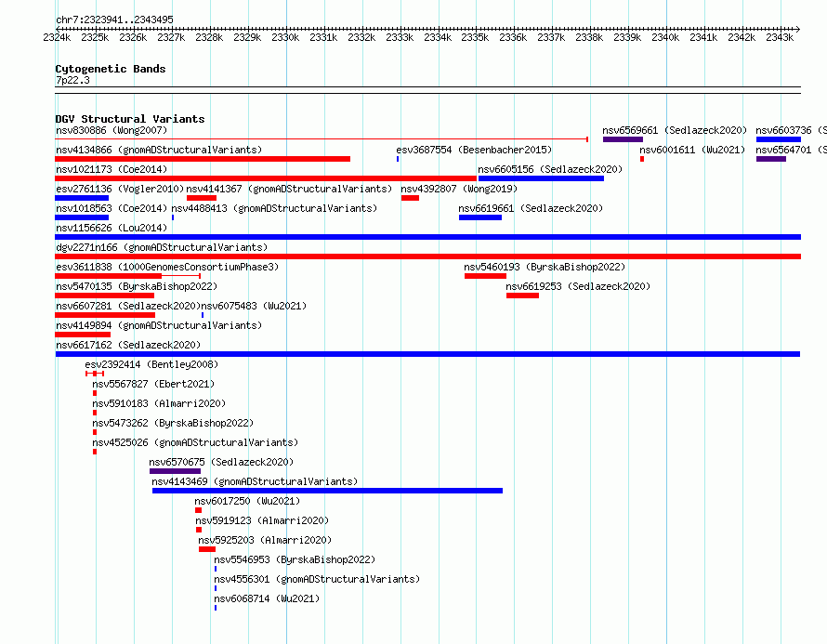
Task: Select the nsv1156626 full-width blue bar
Action: click(x=427, y=237)
